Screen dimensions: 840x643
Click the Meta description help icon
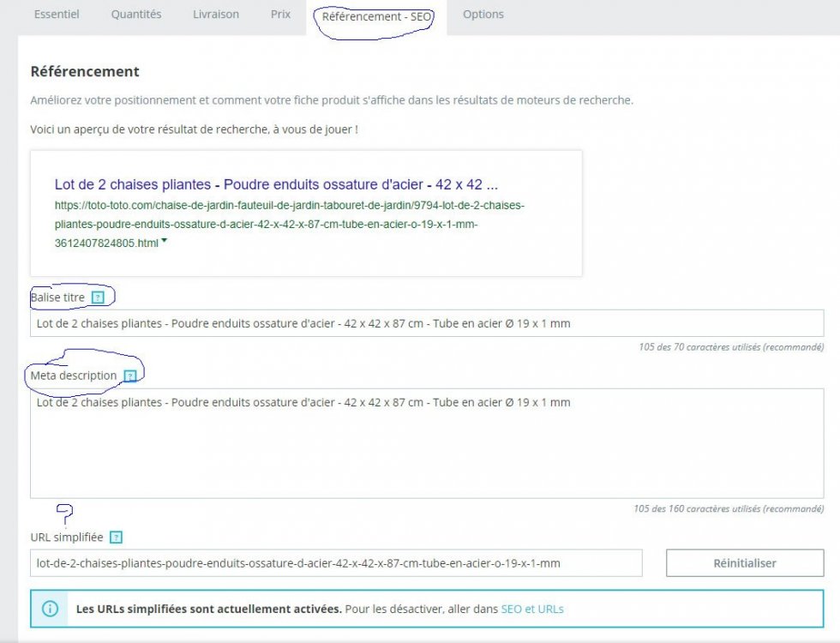(x=130, y=376)
